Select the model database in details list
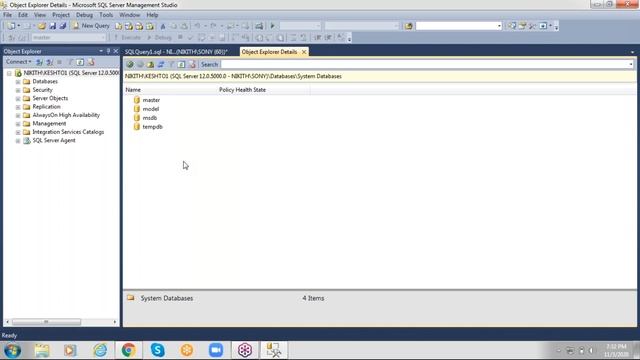The image size is (640, 360). click(151, 109)
